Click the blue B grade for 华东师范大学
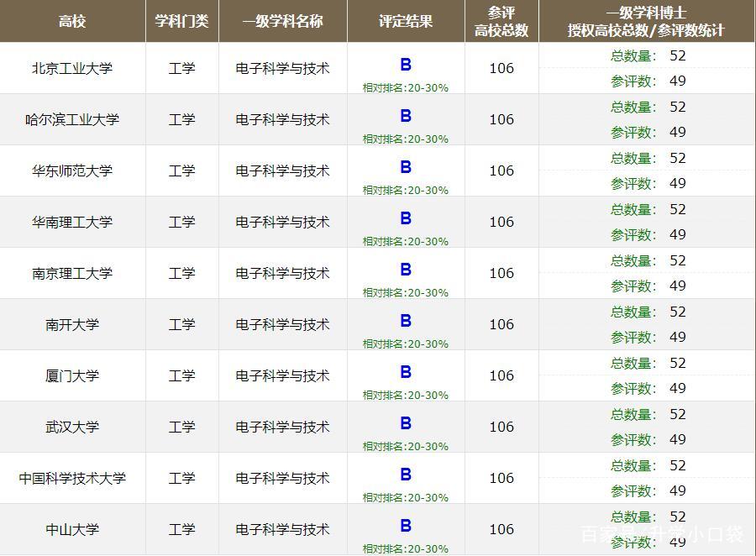Viewport: 756px width, 556px height. tap(406, 167)
